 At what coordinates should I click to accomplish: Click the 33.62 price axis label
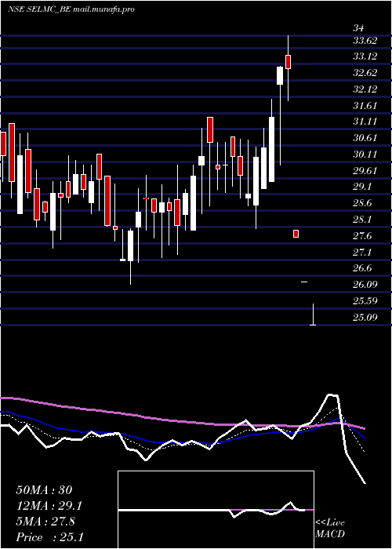(365, 41)
